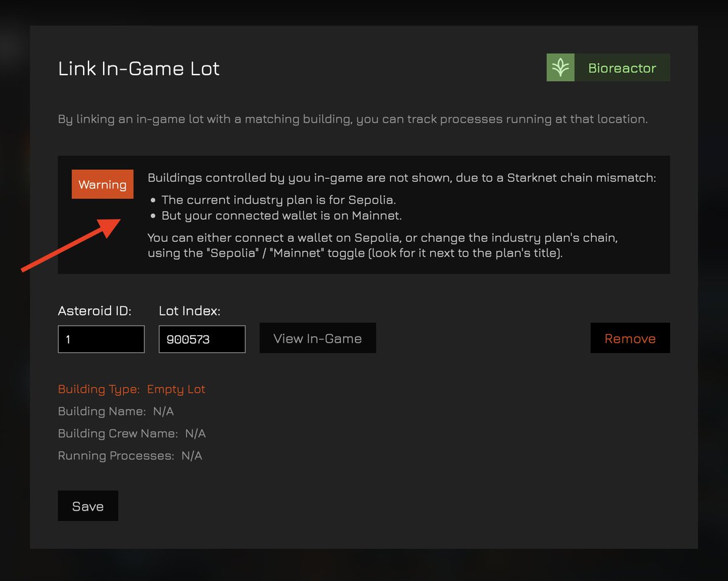Click the Asteroid ID input field
Screen dimensions: 728x581
pyautogui.click(x=101, y=339)
